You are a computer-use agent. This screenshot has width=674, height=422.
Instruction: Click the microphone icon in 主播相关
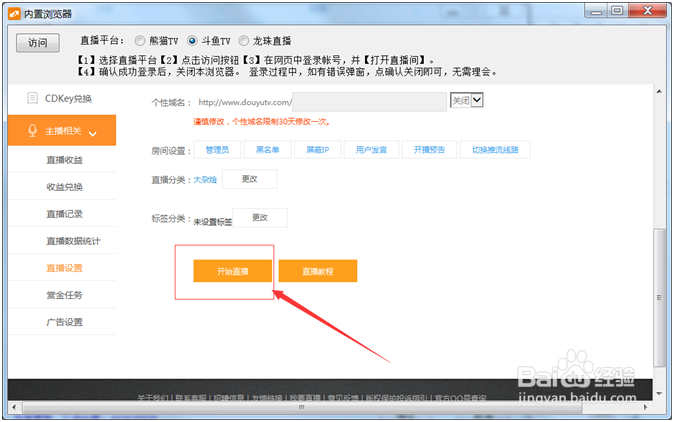[33, 130]
